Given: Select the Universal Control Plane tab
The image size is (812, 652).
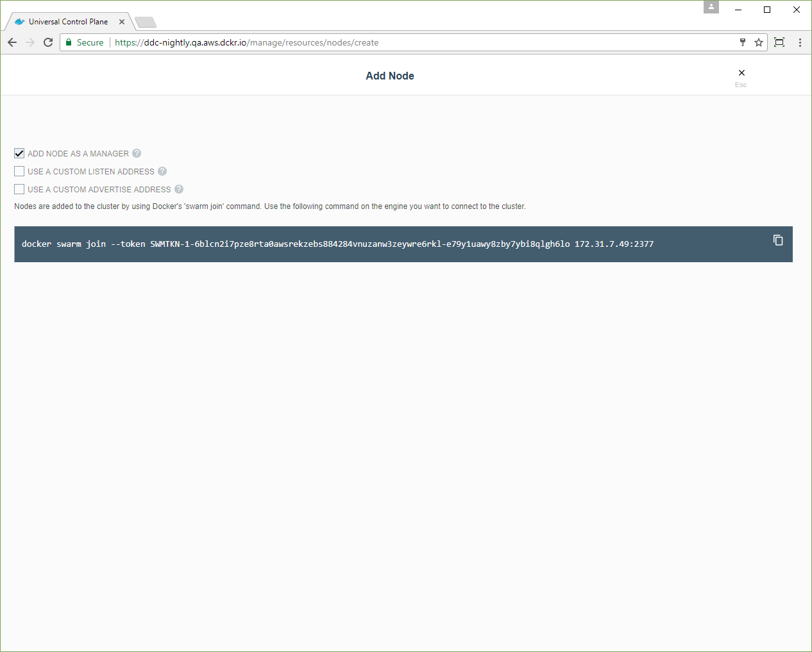Looking at the screenshot, I should 68,22.
